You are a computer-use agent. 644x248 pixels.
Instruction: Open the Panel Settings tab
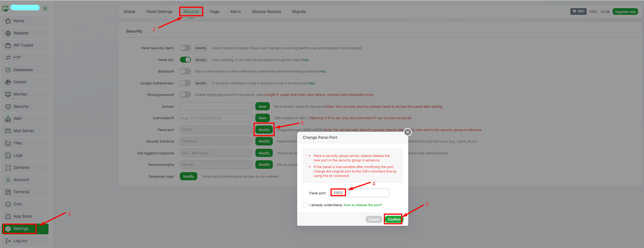pos(159,12)
